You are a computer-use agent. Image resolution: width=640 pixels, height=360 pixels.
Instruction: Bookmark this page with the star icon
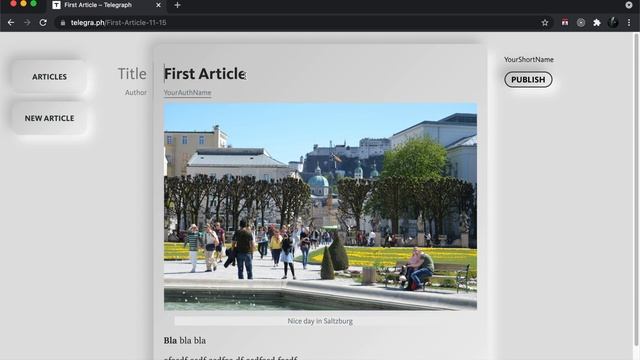545,23
